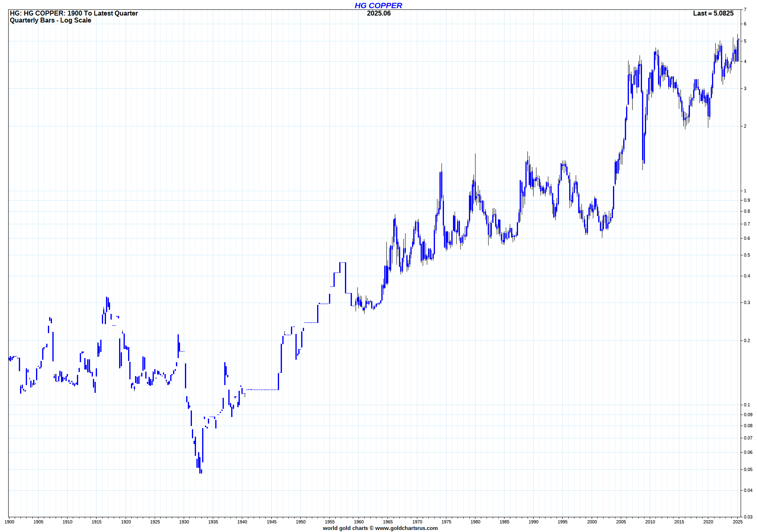Viewport: 757px width, 532px height.
Task: Click the 0.08 price axis label
Action: click(748, 426)
